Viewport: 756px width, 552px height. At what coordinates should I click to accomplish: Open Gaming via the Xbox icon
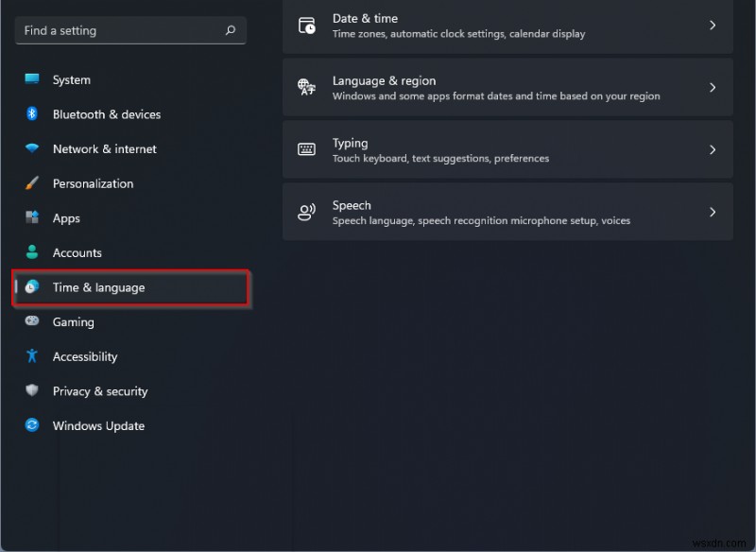point(30,321)
